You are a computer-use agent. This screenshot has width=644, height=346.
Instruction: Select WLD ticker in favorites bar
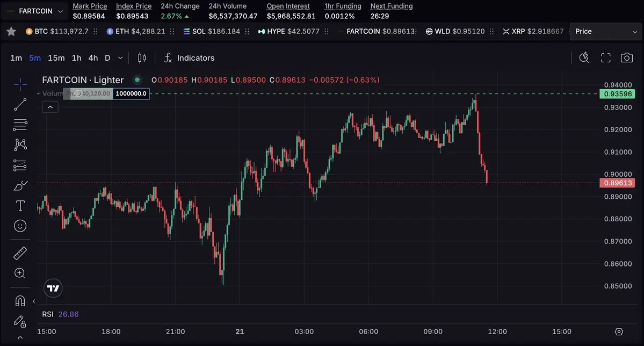click(455, 31)
